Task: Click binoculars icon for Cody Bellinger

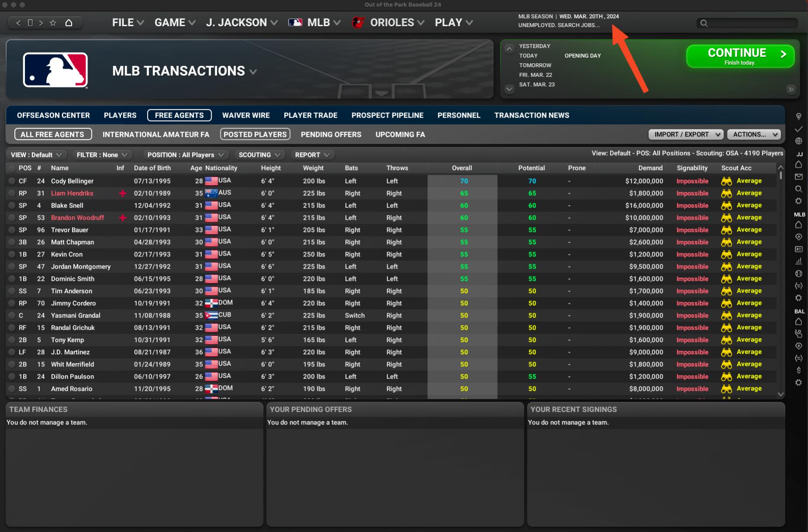Action: 726,181
